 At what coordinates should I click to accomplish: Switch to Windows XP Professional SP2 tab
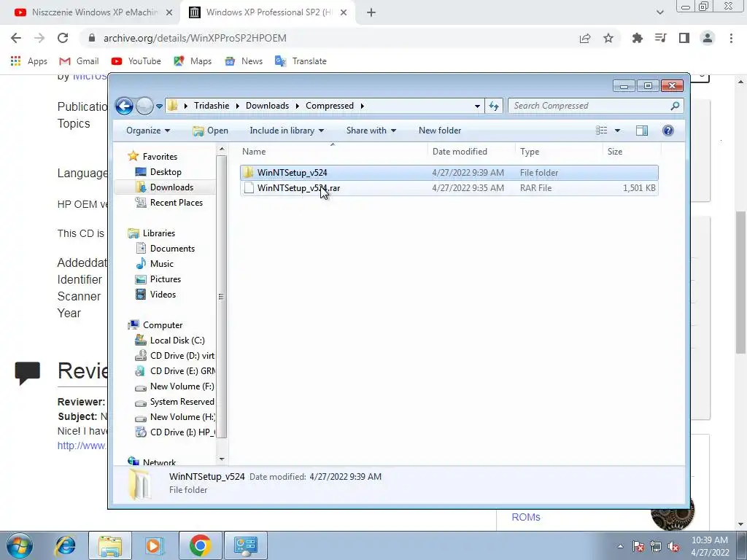pos(268,12)
